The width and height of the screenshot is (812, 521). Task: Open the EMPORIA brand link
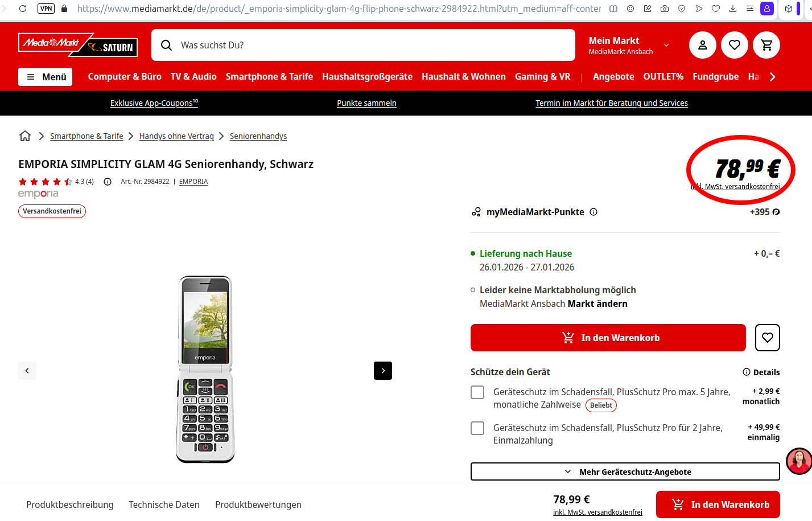[193, 182]
